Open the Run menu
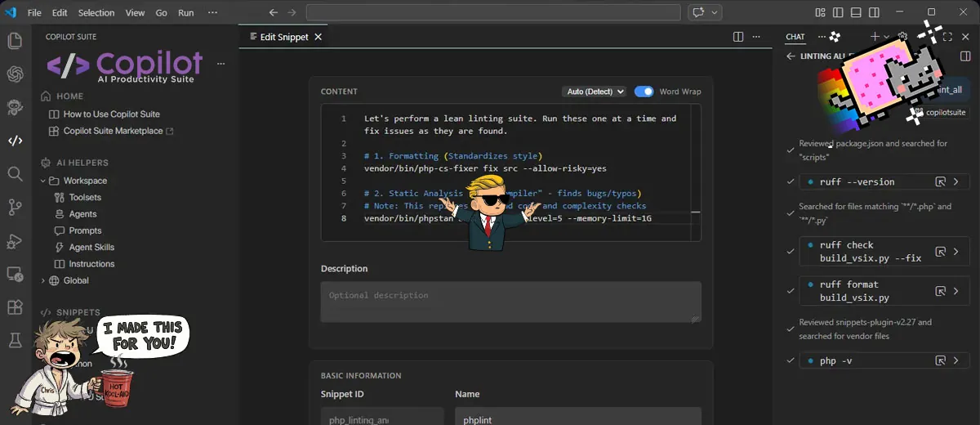Screen dimensions: 980x425 186,13
